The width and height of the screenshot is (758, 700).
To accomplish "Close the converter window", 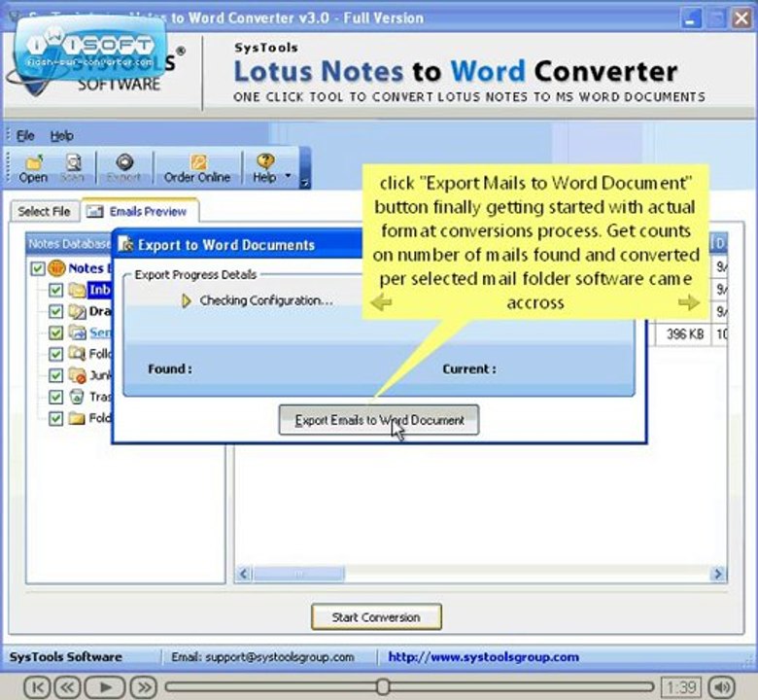I will 741,18.
